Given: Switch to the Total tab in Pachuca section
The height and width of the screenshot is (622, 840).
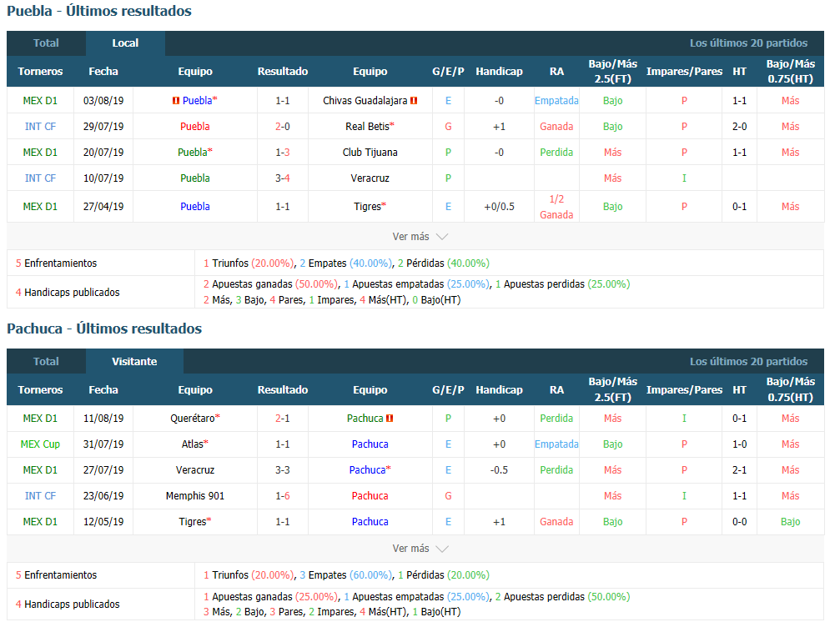Looking at the screenshot, I should click(46, 361).
